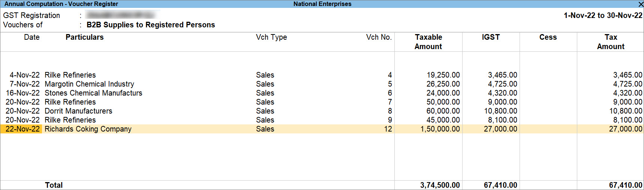Viewport: 644px width, 190px height.
Task: Click IGST value 10,800.00 in IGST column
Action: point(500,111)
